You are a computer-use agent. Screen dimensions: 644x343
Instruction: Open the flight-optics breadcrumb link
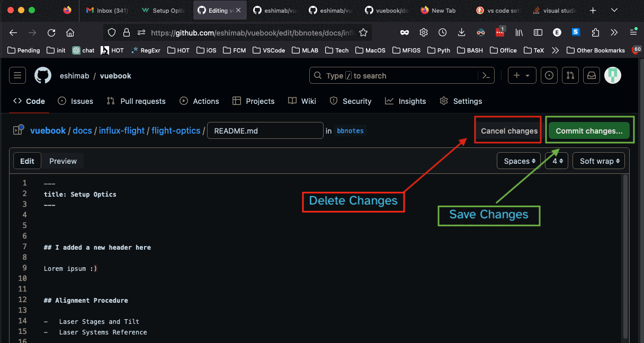tap(176, 130)
